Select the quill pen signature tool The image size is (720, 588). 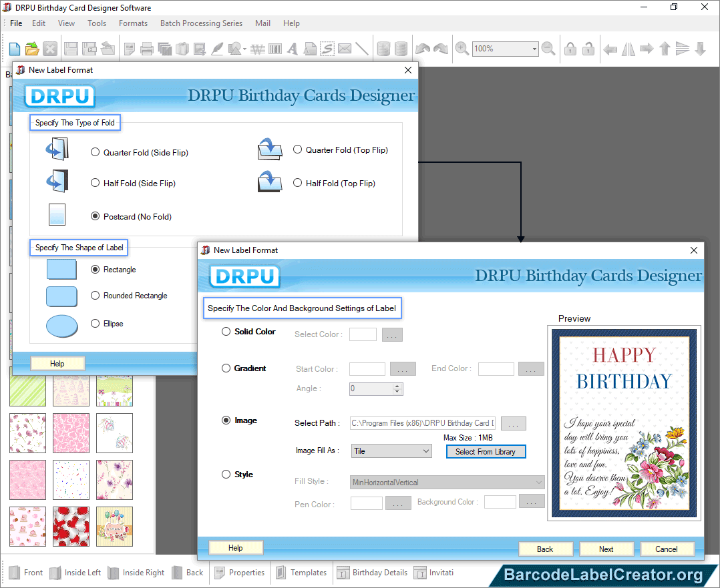click(x=217, y=49)
